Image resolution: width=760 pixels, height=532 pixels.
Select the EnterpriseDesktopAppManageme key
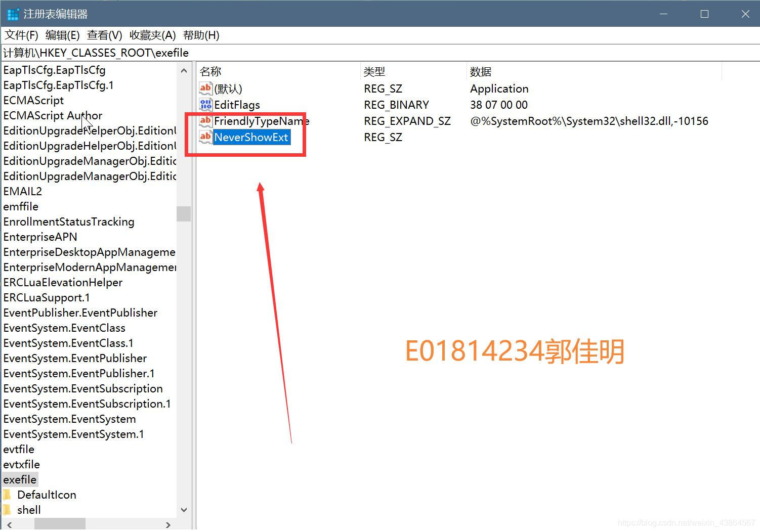pyautogui.click(x=89, y=252)
